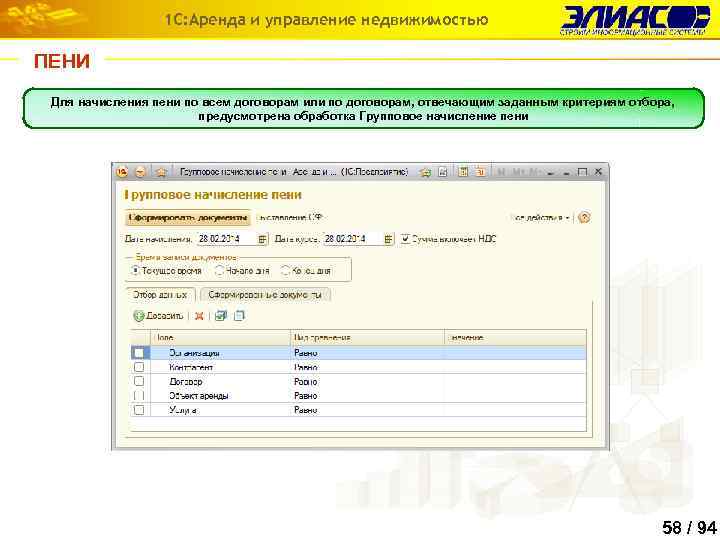
Task: Open the calendar picker for Дата начисления
Action: coord(262,239)
